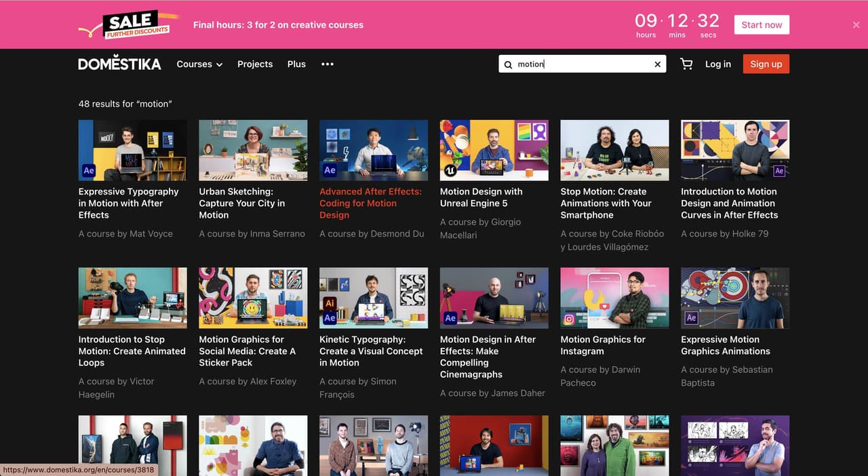The image size is (868, 476).
Task: Click text A course by Victor Haegelin
Action: click(x=117, y=388)
